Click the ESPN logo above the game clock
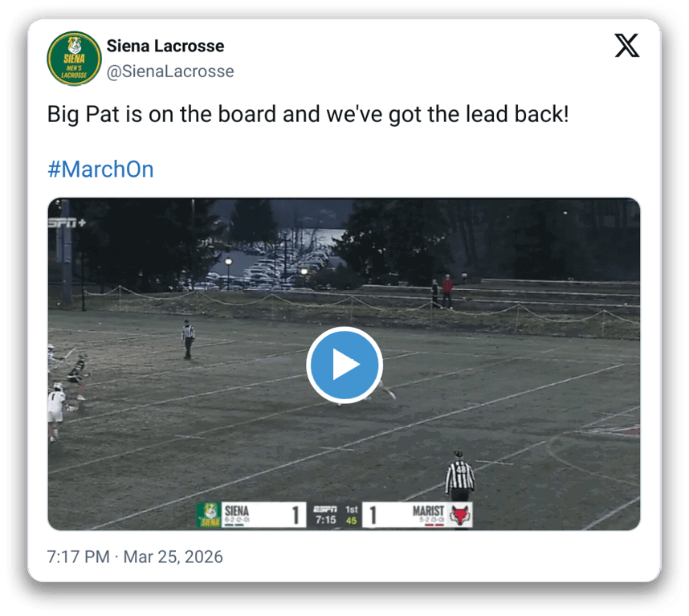Viewport: 689px width, 616px height. 325,509
